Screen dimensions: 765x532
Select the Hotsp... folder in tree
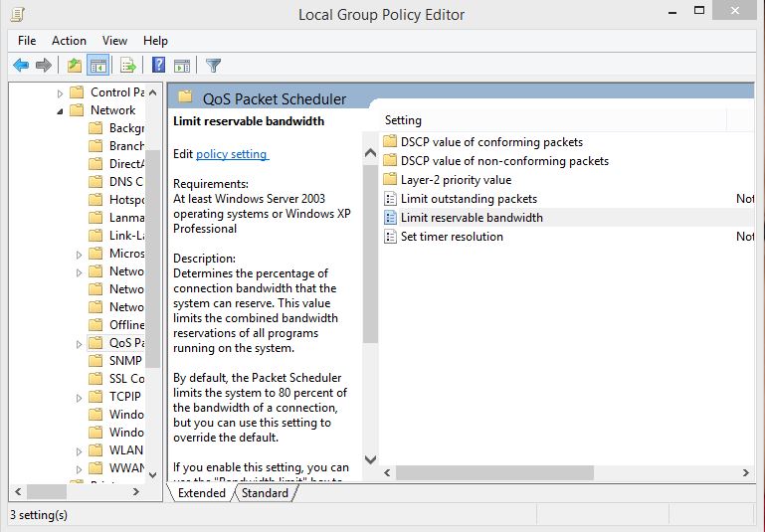click(x=116, y=200)
